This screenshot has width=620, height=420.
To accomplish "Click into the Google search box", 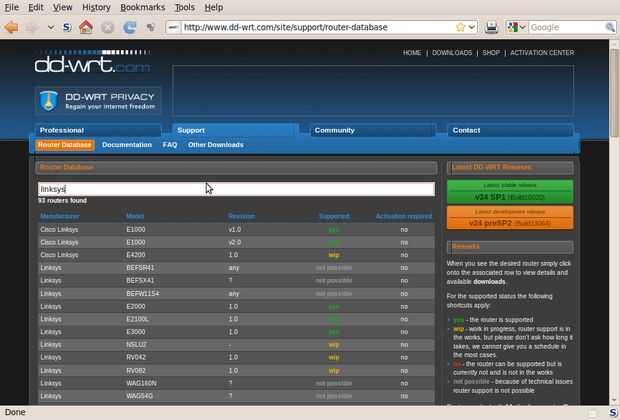I will (x=566, y=27).
